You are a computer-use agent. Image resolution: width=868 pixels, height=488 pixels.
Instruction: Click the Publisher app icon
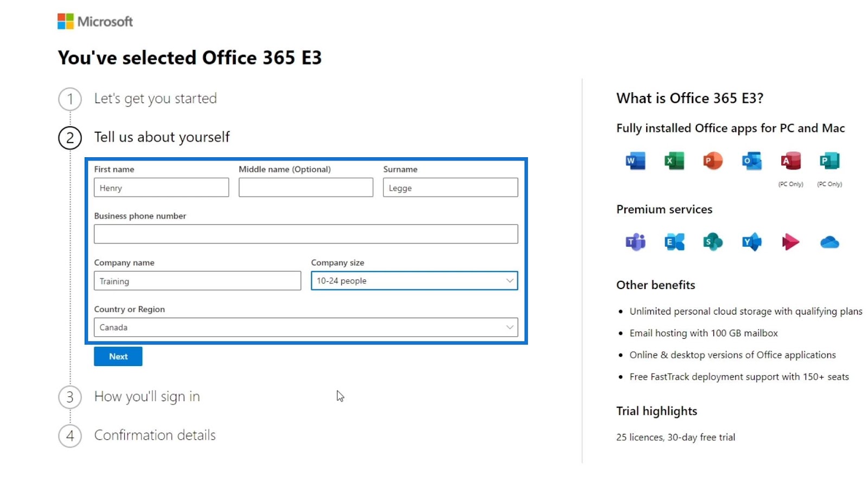[829, 161]
